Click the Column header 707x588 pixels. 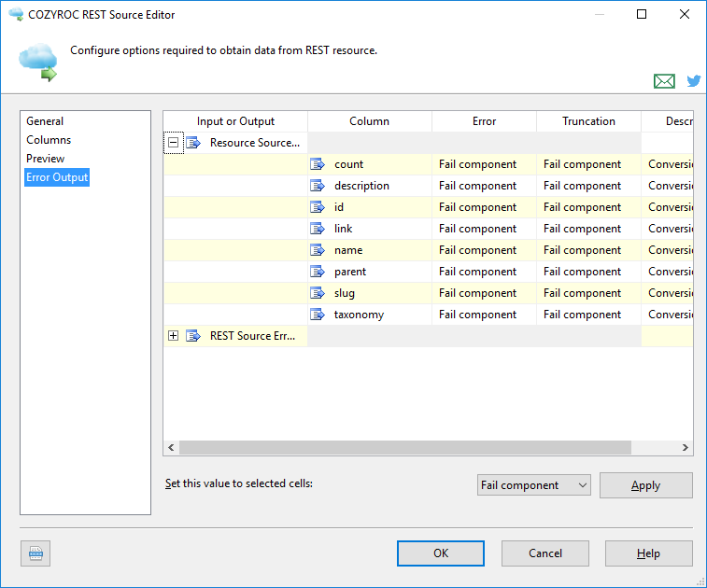click(369, 121)
